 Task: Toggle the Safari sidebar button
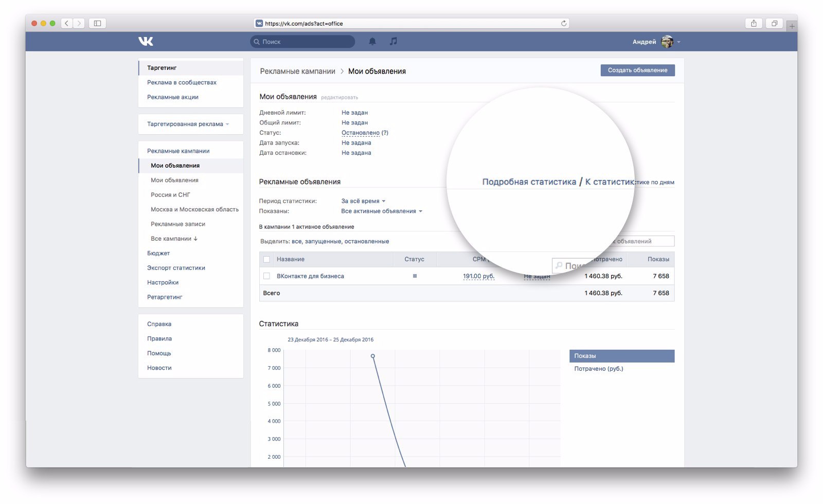[97, 23]
